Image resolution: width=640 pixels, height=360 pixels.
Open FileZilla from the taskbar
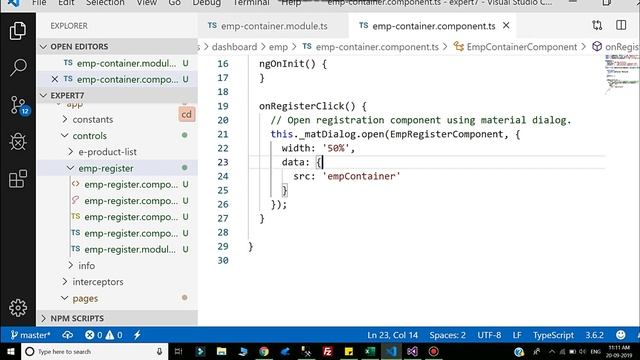point(327,351)
